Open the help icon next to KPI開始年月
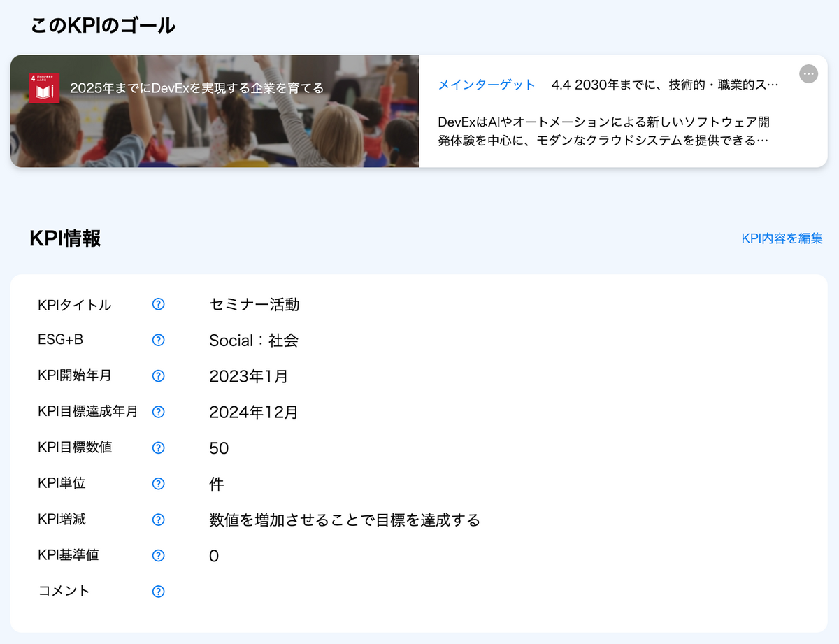The height and width of the screenshot is (644, 839). tap(159, 376)
